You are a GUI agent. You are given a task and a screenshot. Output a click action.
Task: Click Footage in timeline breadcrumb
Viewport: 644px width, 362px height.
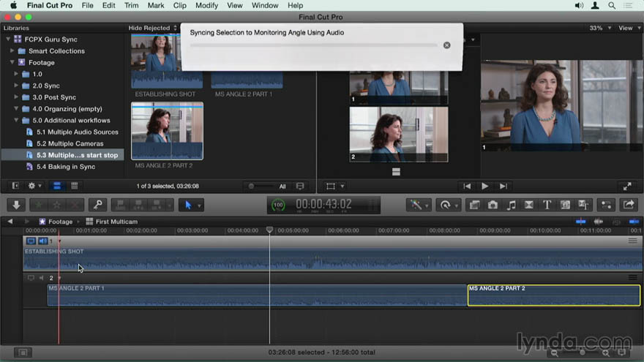(x=60, y=222)
